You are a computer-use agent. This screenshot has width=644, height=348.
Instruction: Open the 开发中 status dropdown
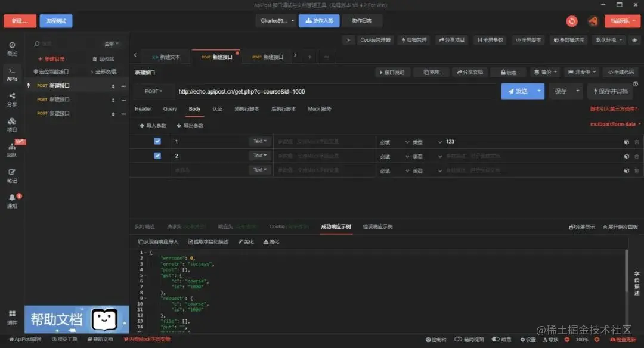(x=580, y=72)
